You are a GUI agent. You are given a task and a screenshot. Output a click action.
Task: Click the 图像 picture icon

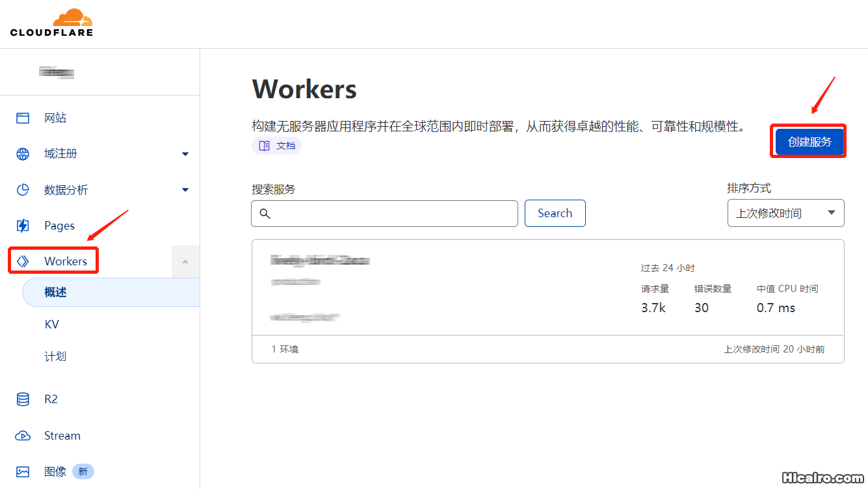[23, 472]
